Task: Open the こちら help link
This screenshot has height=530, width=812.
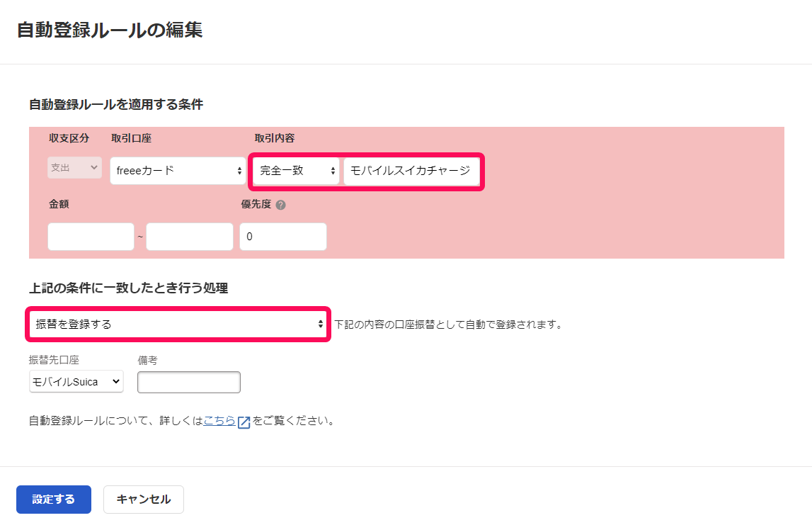Action: 219,421
